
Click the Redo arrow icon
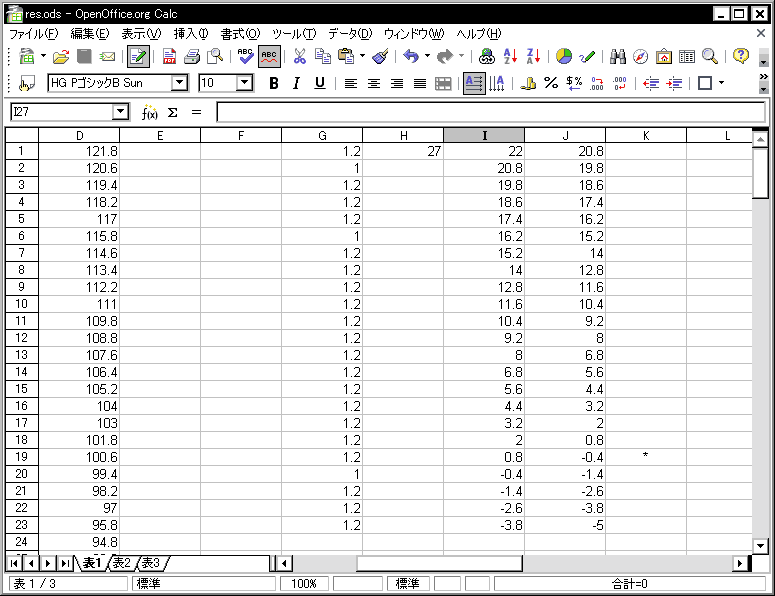(445, 56)
